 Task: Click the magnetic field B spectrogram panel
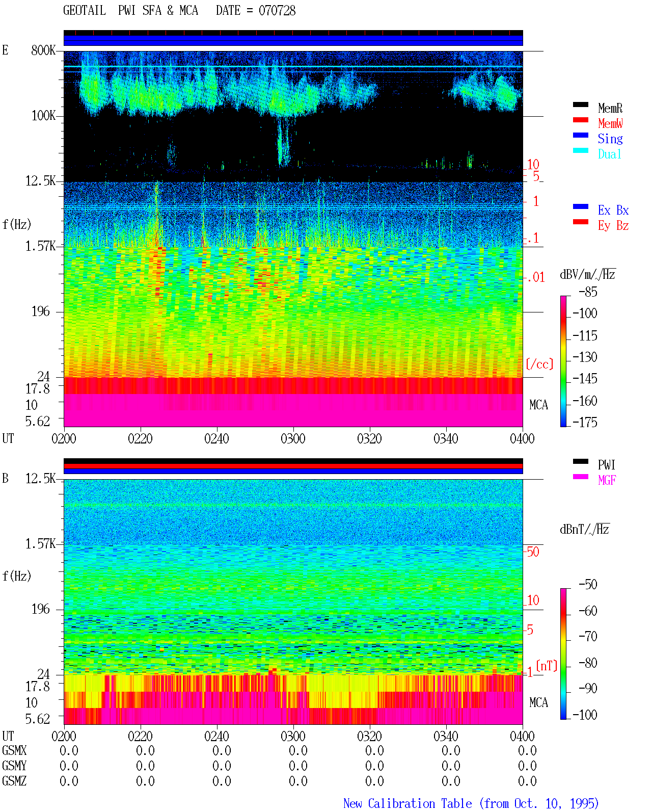click(x=293, y=602)
